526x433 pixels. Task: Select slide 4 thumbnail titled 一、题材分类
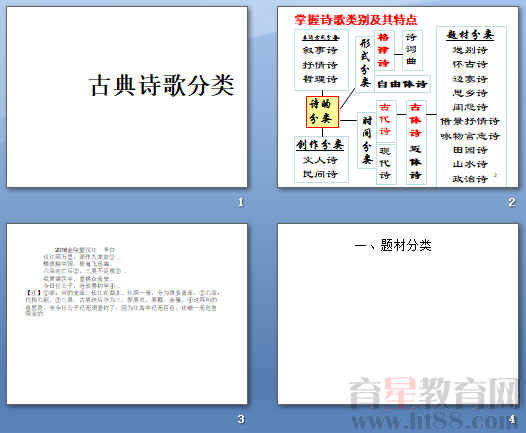tap(398, 314)
